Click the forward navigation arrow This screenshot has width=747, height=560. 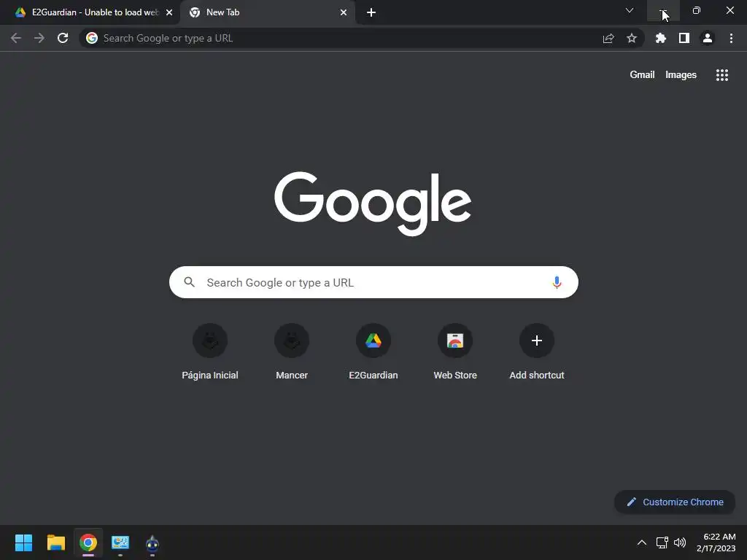pyautogui.click(x=39, y=38)
